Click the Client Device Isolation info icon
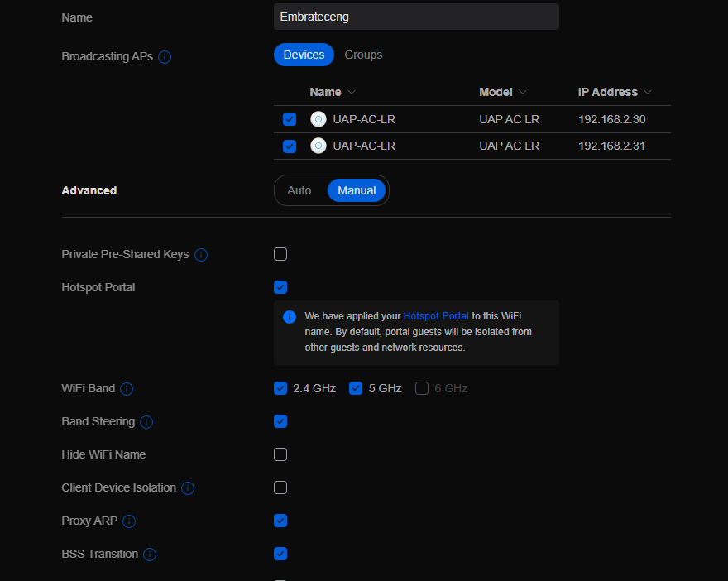This screenshot has height=581, width=728. click(188, 488)
